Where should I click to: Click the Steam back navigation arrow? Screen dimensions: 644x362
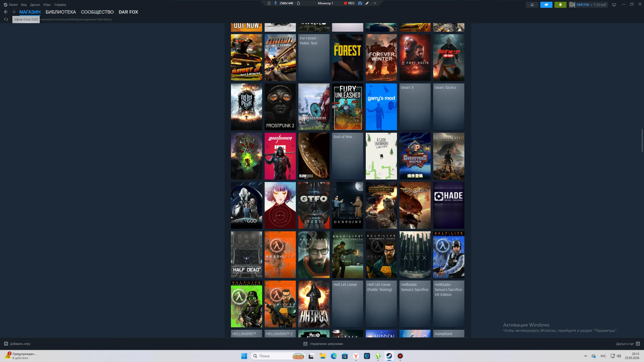pos(6,12)
